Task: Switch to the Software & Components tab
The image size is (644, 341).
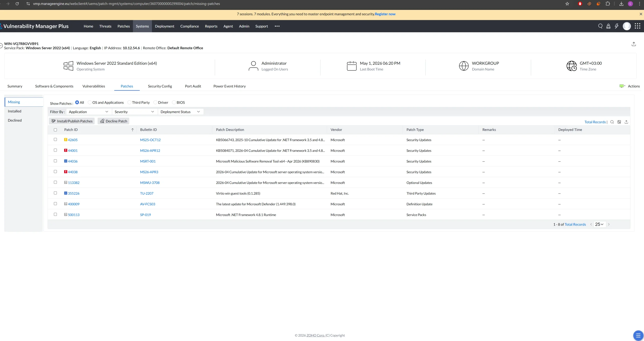Action: (54, 86)
